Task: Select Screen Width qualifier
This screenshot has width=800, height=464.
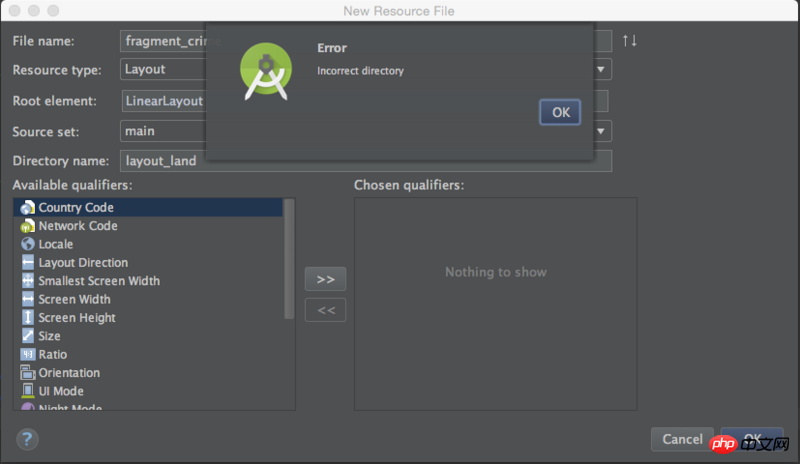Action: coord(148,299)
